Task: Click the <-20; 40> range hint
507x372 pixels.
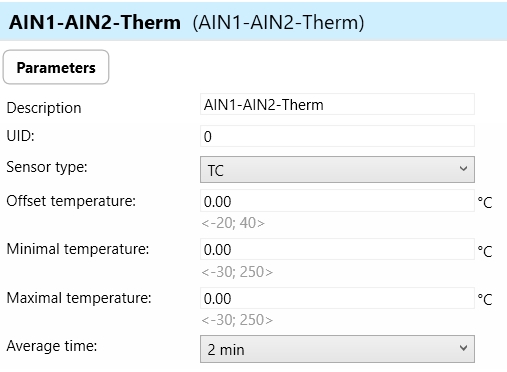Action: [x=233, y=223]
